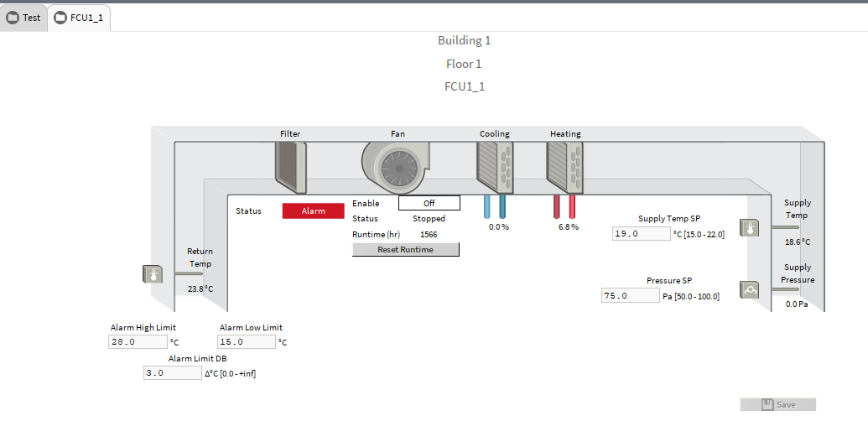This screenshot has width=868, height=421.
Task: Click the Save button
Action: click(x=777, y=404)
